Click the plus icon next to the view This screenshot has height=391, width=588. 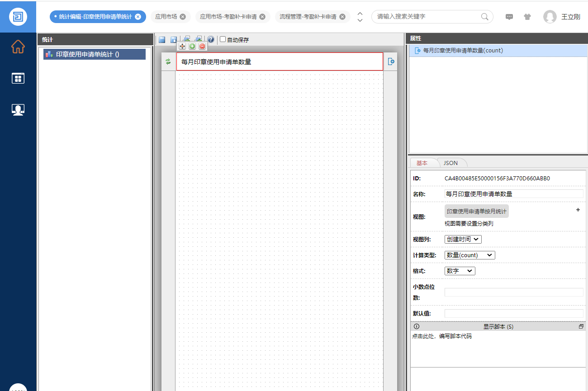point(578,210)
